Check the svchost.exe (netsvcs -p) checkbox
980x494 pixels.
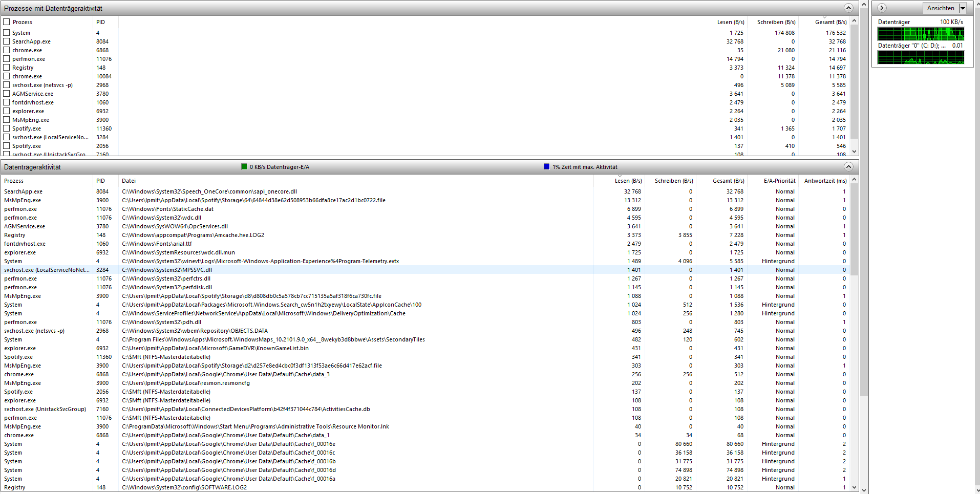(7, 85)
